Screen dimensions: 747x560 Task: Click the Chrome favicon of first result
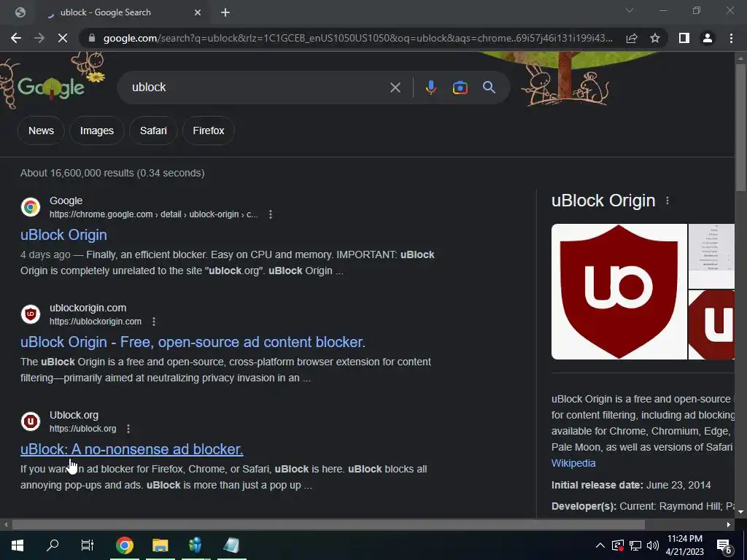(31, 207)
